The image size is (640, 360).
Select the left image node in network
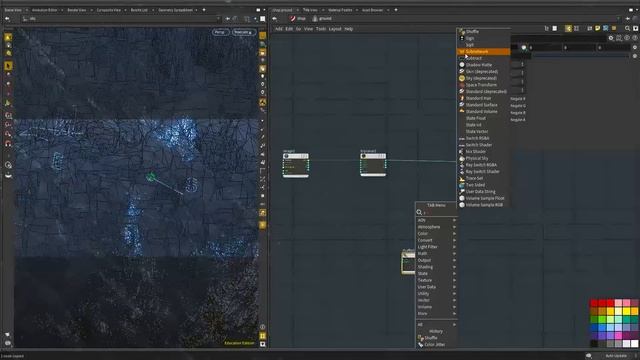[x=296, y=165]
